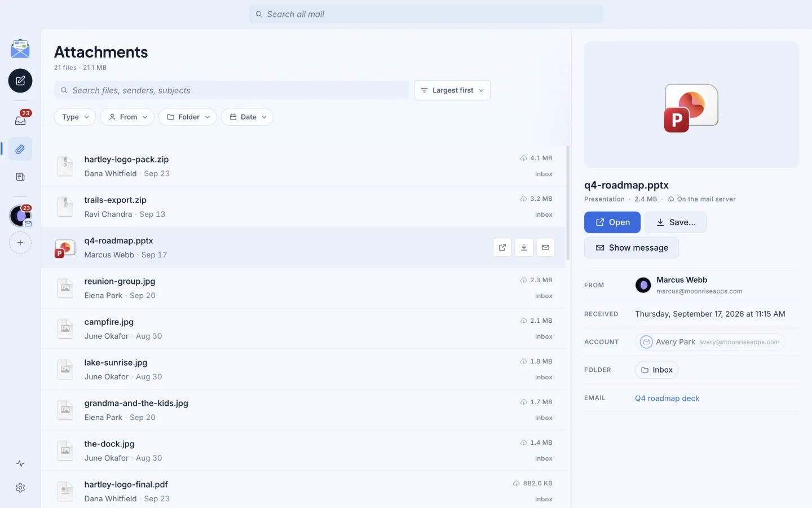Screen dimensions: 812x508
Task: Click Marcus Webb sender name in details
Action: [x=682, y=280]
